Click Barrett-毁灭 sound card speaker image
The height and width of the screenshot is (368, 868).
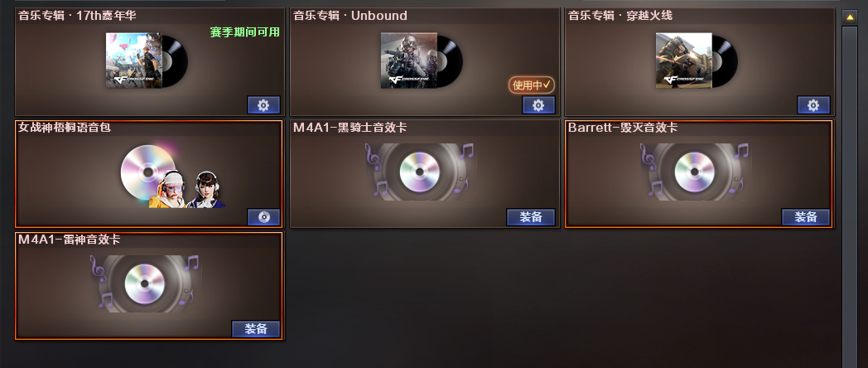[695, 172]
